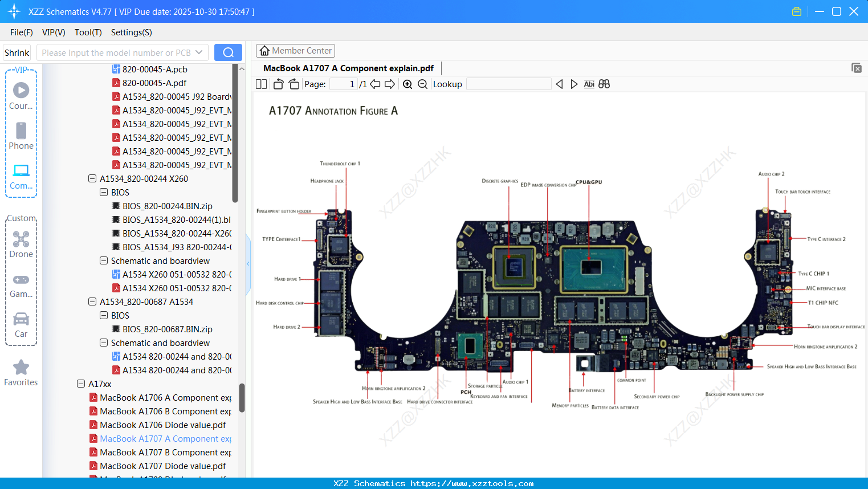The width and height of the screenshot is (868, 489).
Task: Collapse the A17xx tree node
Action: coord(81,384)
